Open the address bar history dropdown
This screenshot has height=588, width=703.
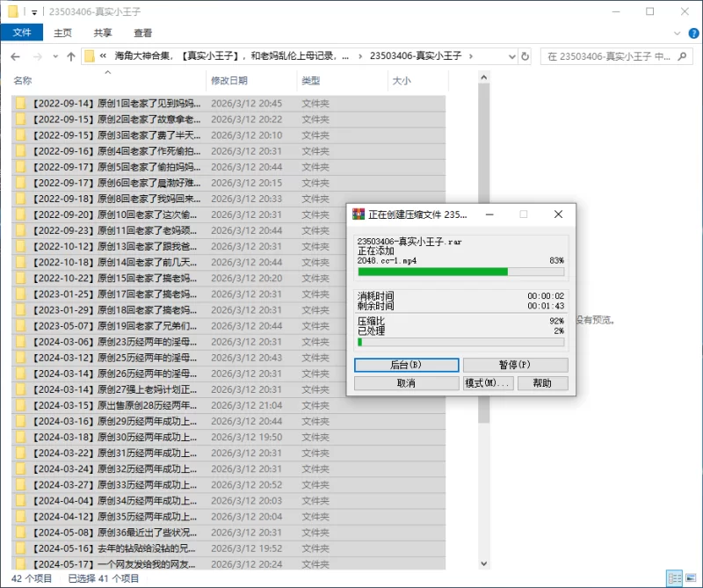pyautogui.click(x=512, y=56)
